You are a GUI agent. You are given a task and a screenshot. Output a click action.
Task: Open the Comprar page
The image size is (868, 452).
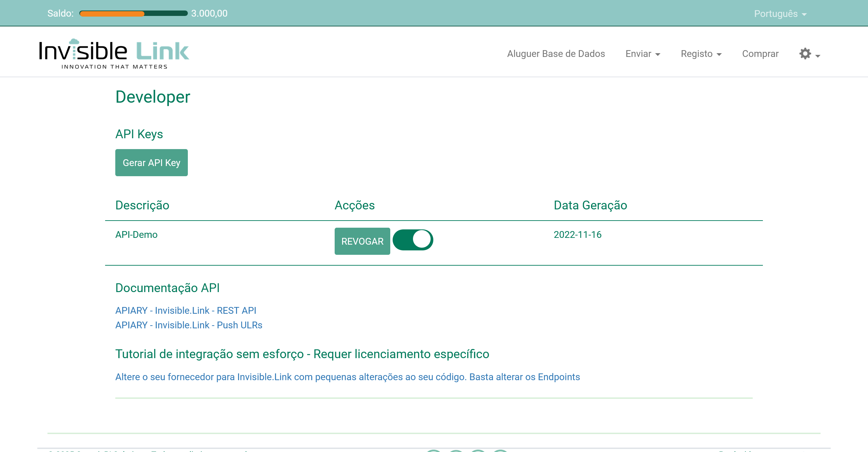coord(760,54)
